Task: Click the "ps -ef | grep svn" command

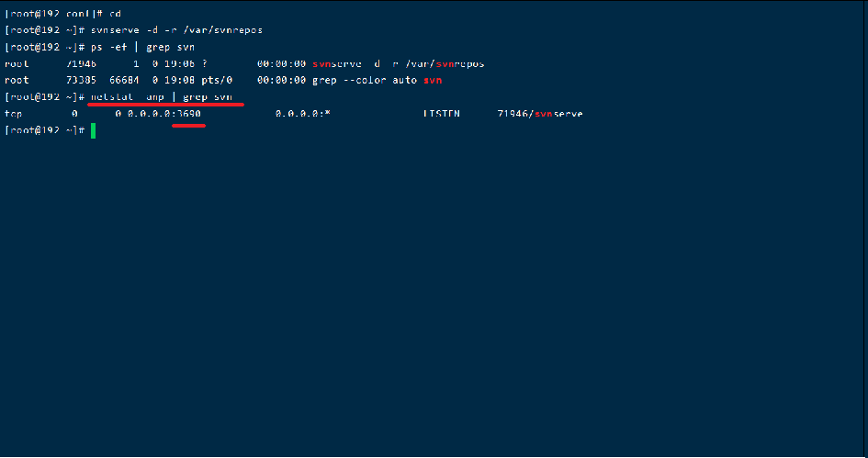Action: [x=142, y=47]
